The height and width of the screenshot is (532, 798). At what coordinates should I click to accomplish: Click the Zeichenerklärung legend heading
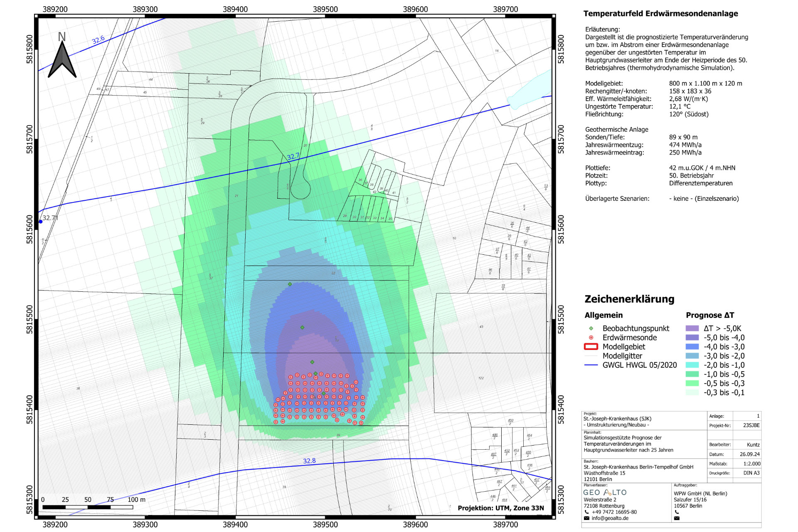[629, 299]
